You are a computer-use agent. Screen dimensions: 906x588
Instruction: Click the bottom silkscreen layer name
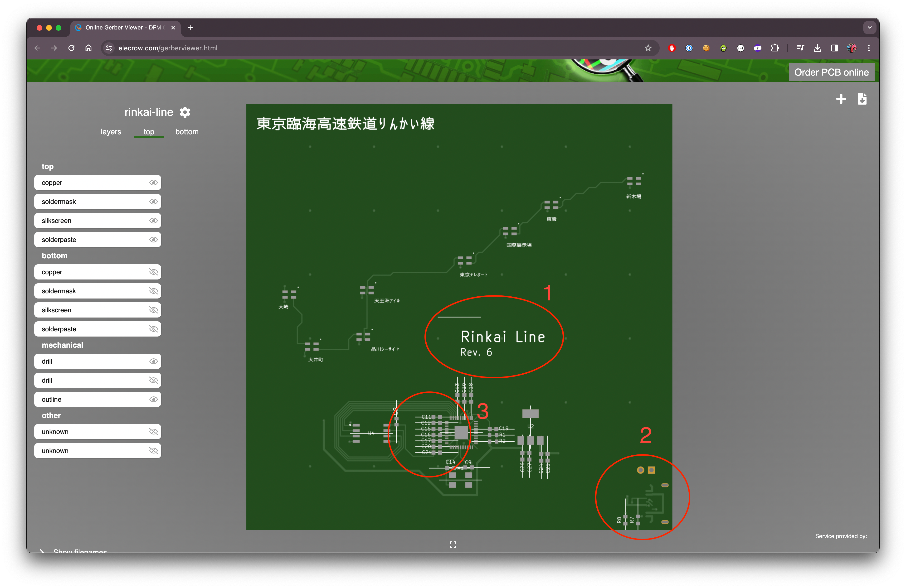point(56,310)
